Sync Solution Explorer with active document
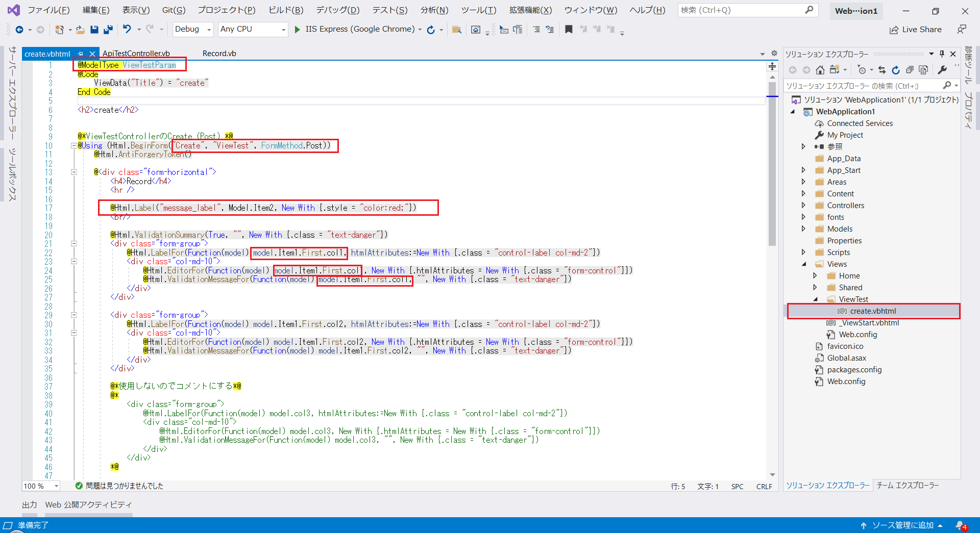This screenshot has width=980, height=533. coord(883,70)
